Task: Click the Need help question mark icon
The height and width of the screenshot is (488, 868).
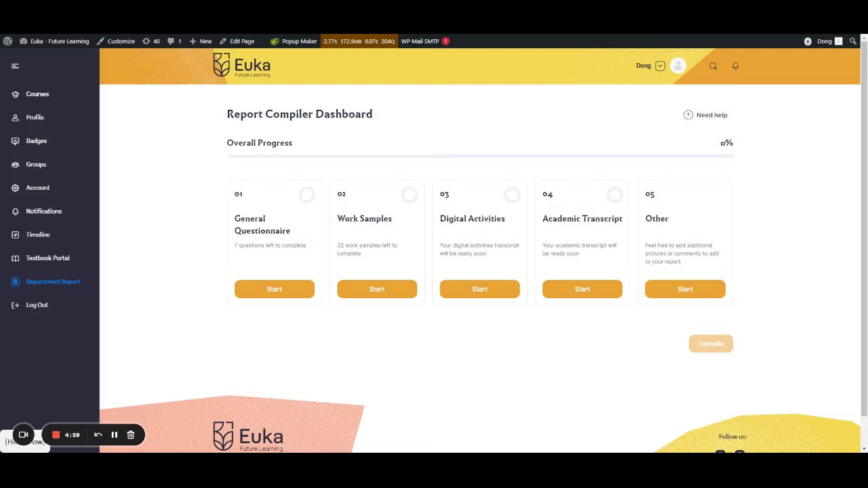Action: tap(688, 115)
